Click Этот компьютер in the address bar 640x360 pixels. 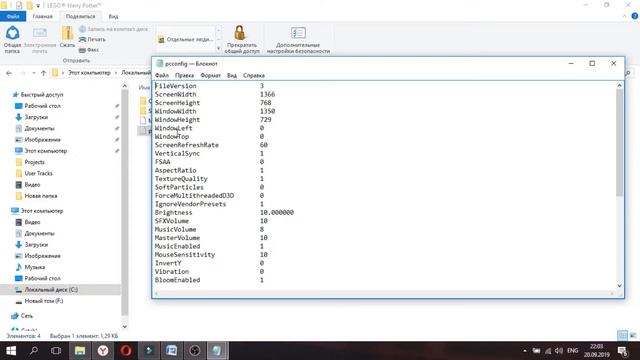pyautogui.click(x=89, y=73)
